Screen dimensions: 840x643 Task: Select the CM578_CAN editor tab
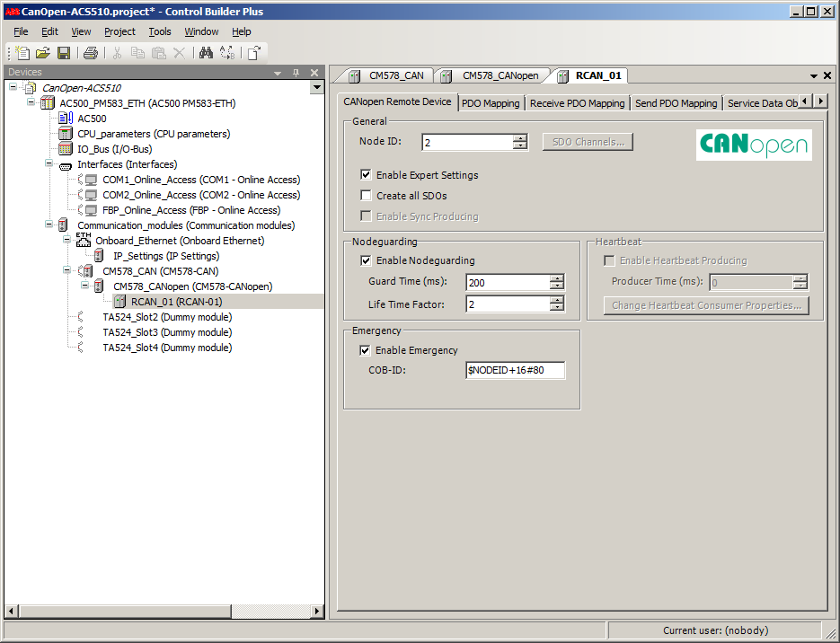[387, 76]
